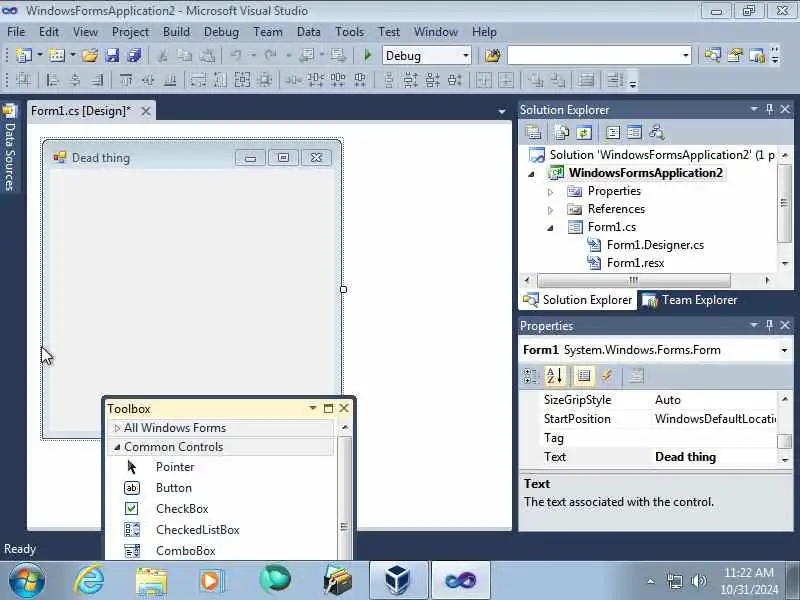Image resolution: width=800 pixels, height=600 pixels.
Task: Click the Solution Explorer vertical scrollbar thumb
Action: [x=785, y=203]
